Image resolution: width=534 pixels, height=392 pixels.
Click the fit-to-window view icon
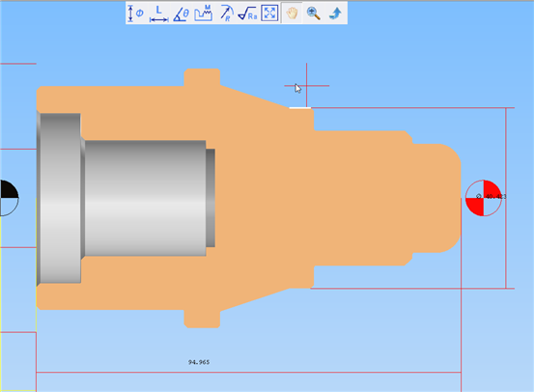269,13
